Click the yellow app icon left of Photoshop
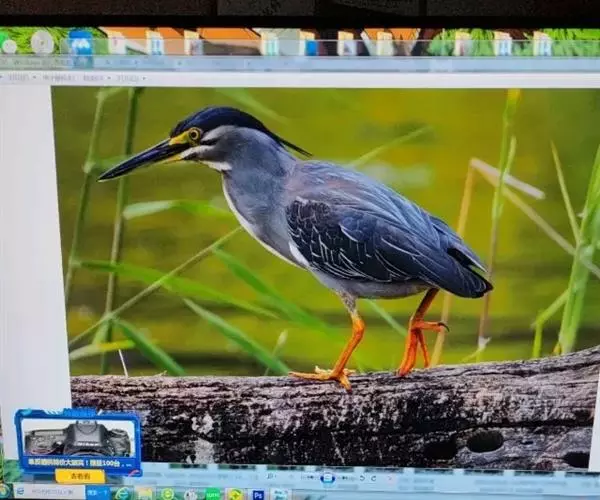 pyautogui.click(x=235, y=494)
